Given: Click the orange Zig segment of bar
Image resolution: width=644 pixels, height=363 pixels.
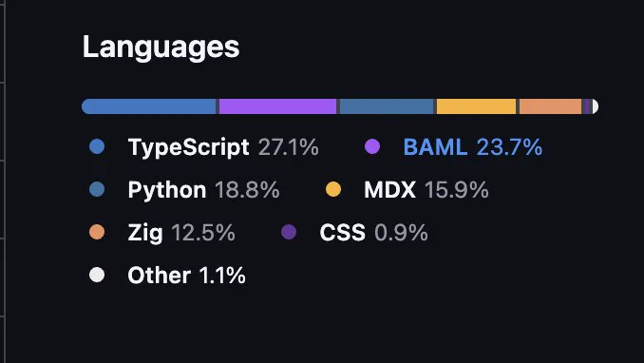Looking at the screenshot, I should tap(551, 106).
